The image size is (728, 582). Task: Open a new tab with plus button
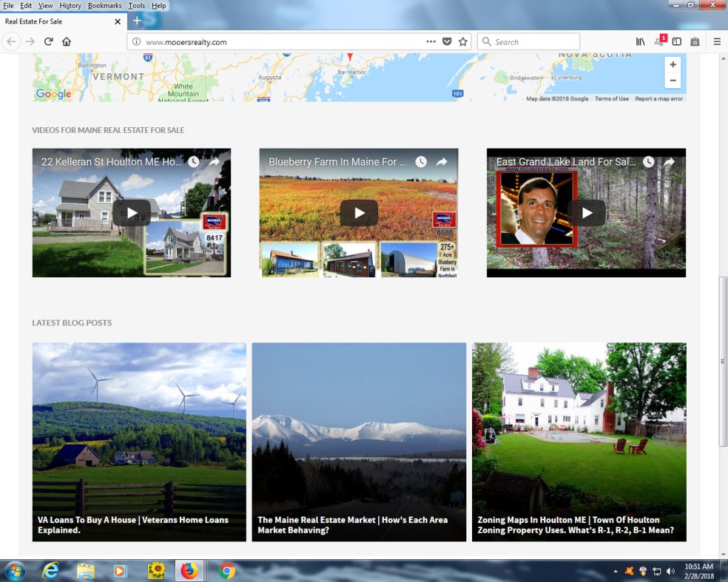(x=137, y=21)
